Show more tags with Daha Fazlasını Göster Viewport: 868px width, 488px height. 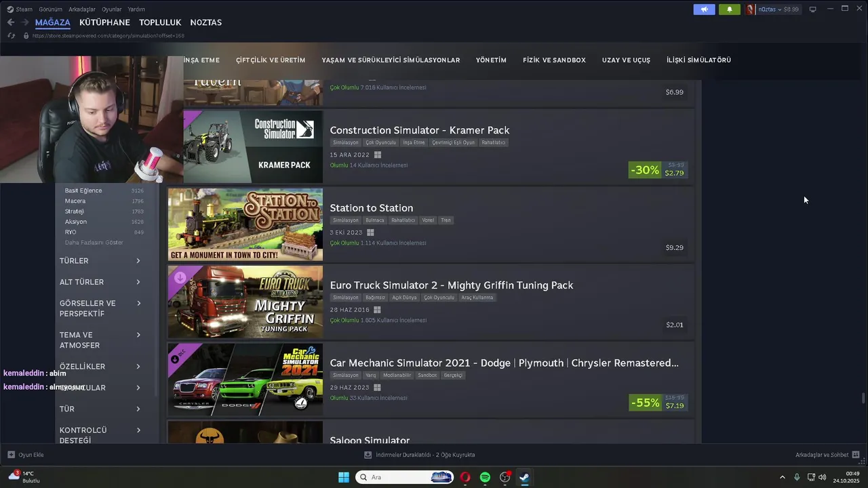94,243
